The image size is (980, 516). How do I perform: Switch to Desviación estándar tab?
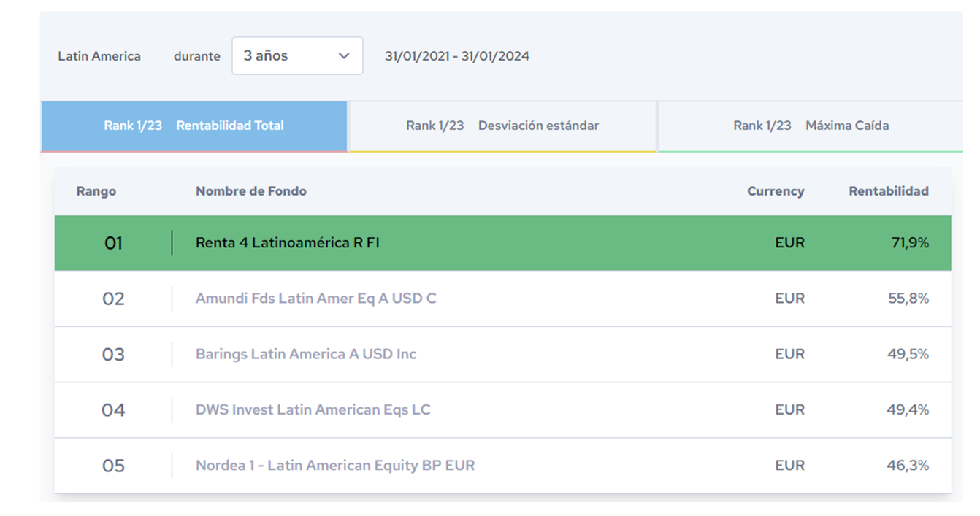pyautogui.click(x=502, y=126)
